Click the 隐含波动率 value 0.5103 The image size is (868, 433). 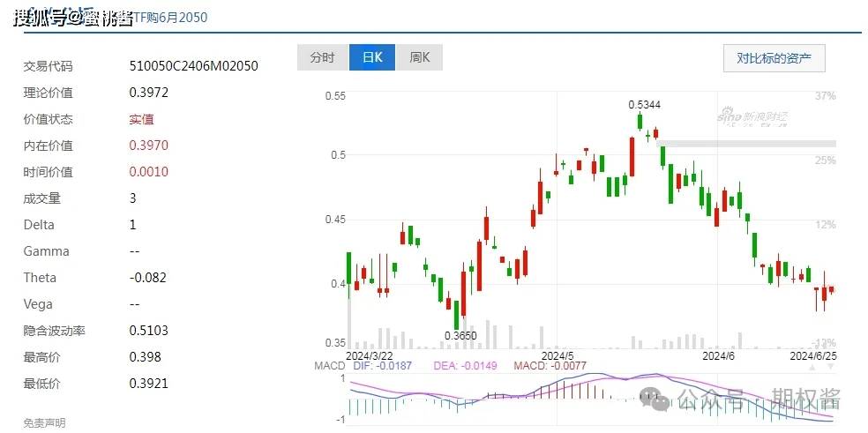[148, 331]
